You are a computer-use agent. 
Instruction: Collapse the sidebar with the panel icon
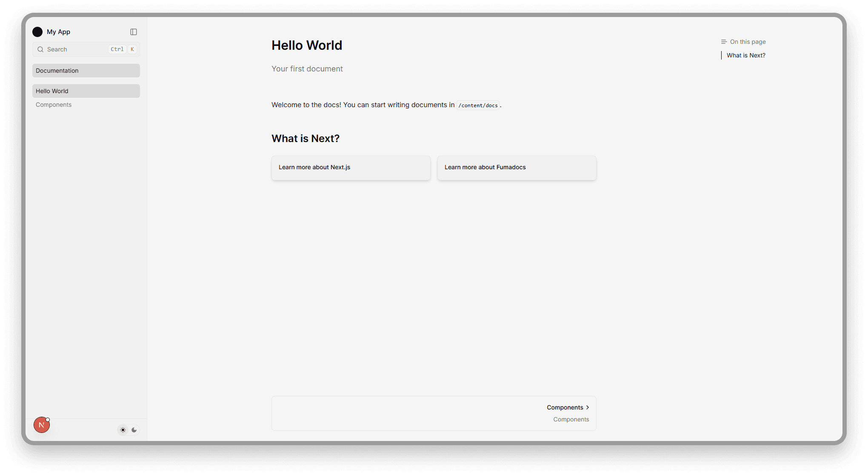coord(134,32)
